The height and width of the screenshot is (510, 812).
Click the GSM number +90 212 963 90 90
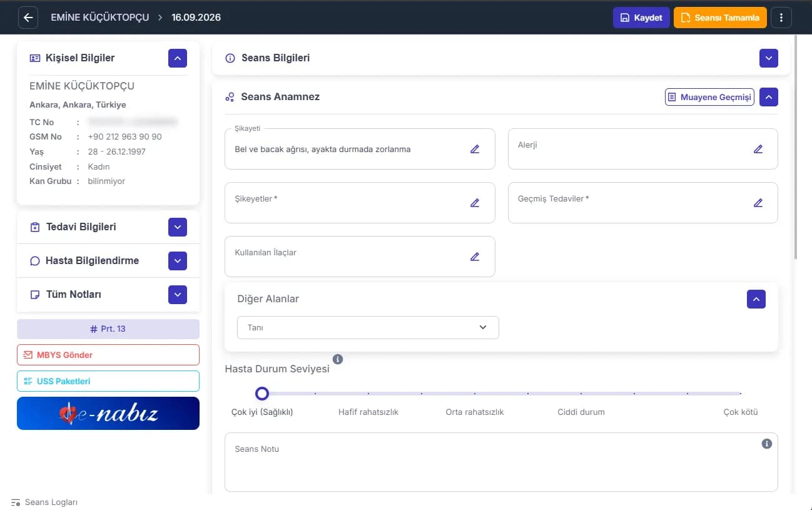pos(125,137)
